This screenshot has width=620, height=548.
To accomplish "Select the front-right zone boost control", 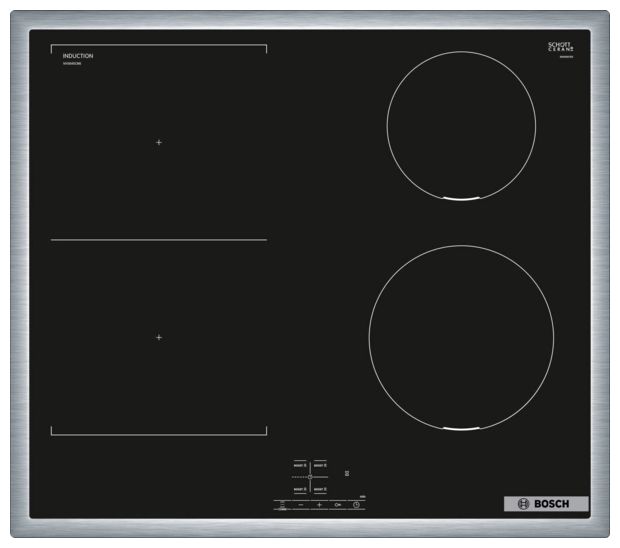I will coord(320,489).
